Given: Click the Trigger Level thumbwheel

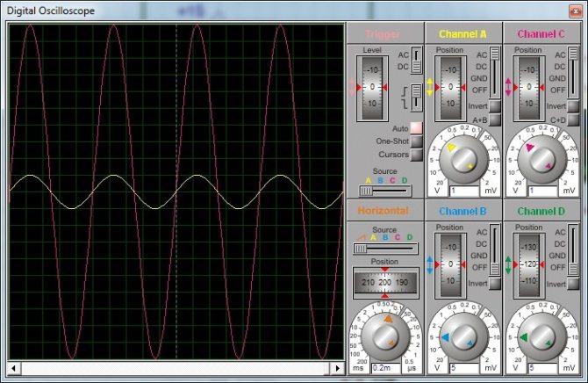Looking at the screenshot, I should [x=372, y=88].
